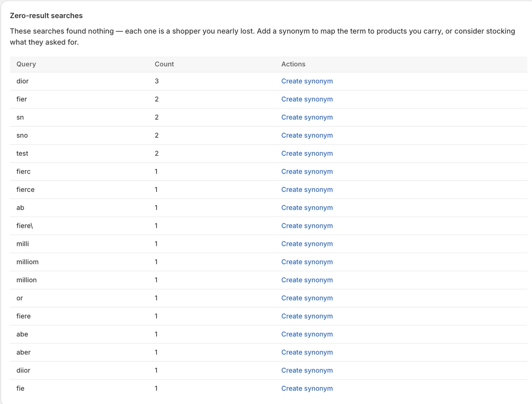Select the million query text
This screenshot has height=404, width=532.
pos(27,280)
